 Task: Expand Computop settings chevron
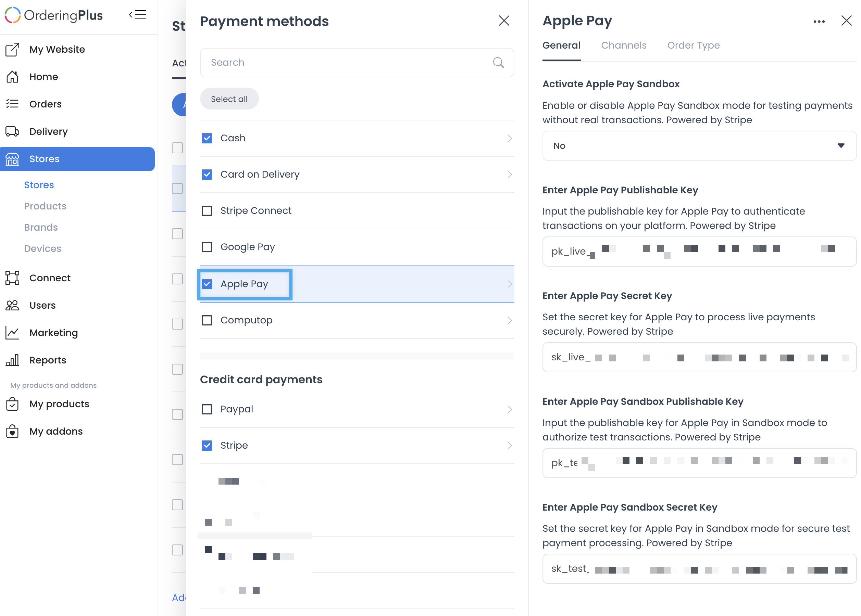[510, 321]
